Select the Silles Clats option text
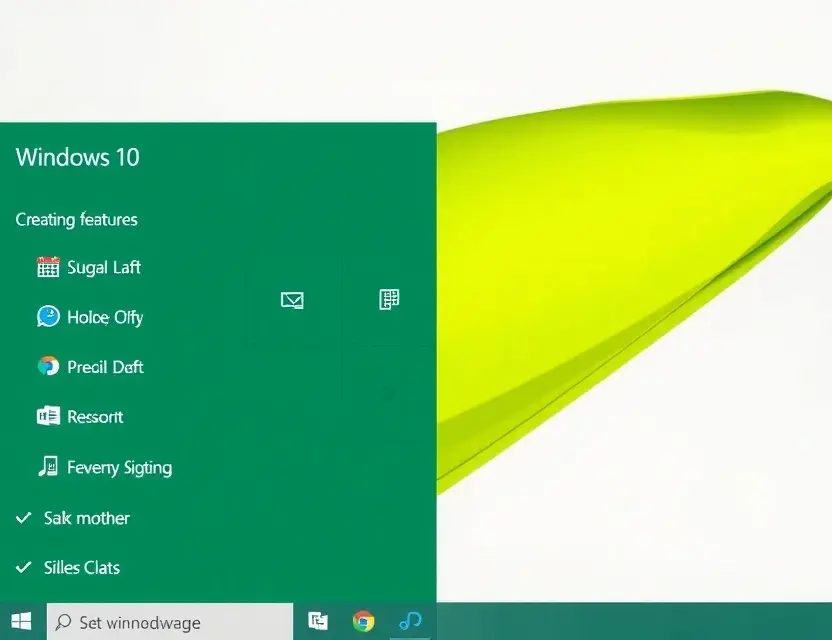832x640 pixels. [x=82, y=568]
